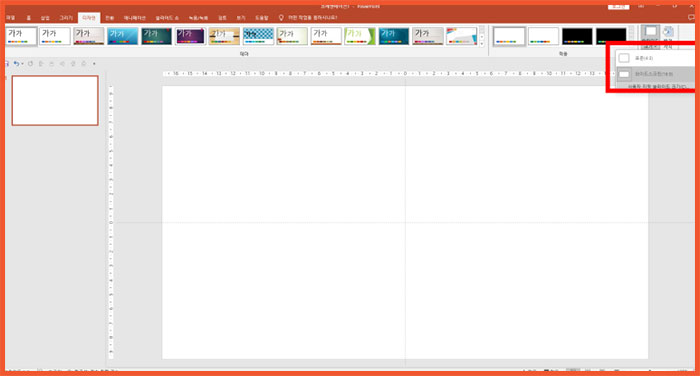Apply the blue checkered pattern theme
Image resolution: width=700 pixels, height=376 pixels.
258,36
